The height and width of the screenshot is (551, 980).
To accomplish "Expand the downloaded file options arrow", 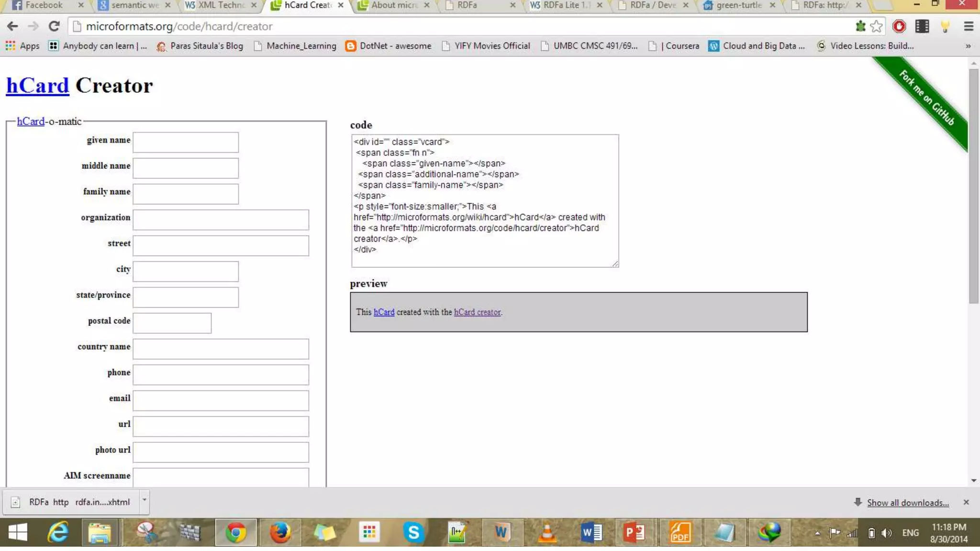I will point(144,500).
